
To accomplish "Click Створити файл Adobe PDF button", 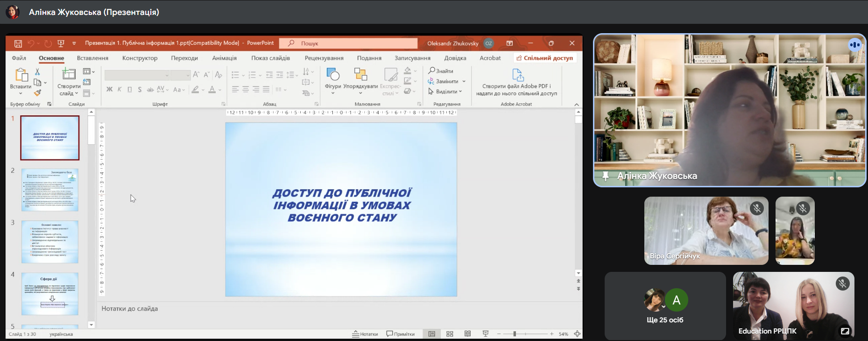I will pyautogui.click(x=516, y=82).
